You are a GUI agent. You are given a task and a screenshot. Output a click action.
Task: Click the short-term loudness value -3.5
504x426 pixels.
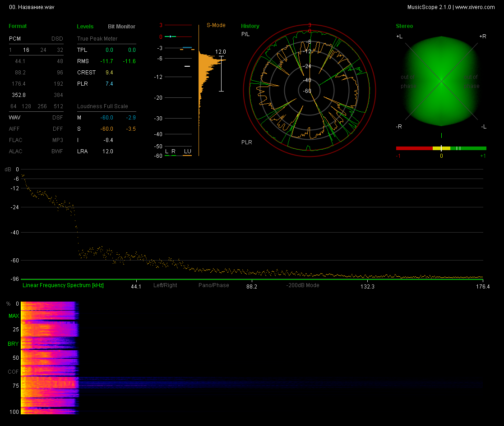pos(131,129)
